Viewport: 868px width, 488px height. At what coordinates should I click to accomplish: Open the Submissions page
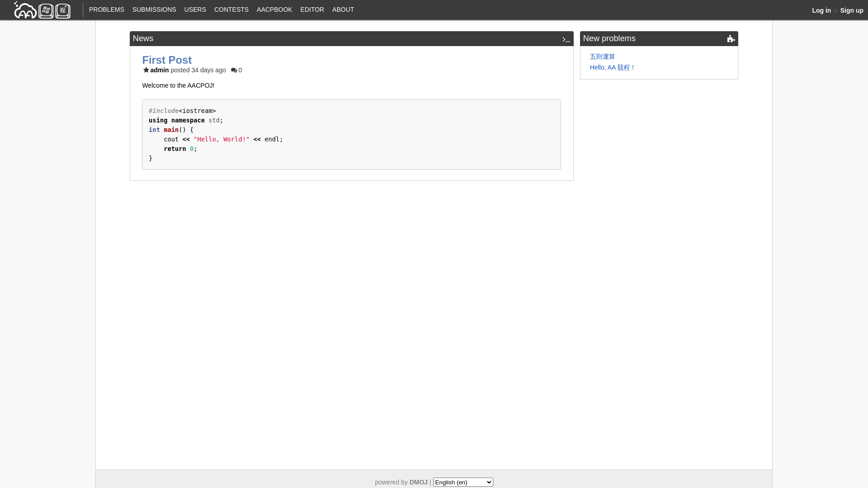[x=154, y=9]
